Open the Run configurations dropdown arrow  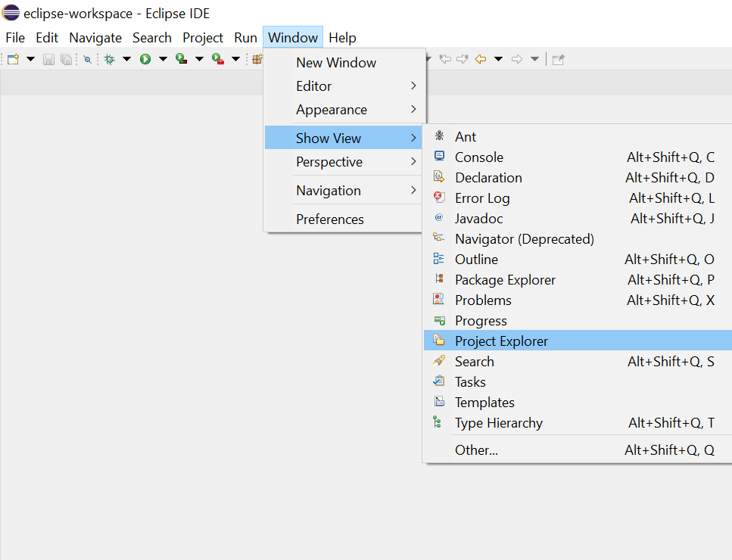[x=163, y=59]
